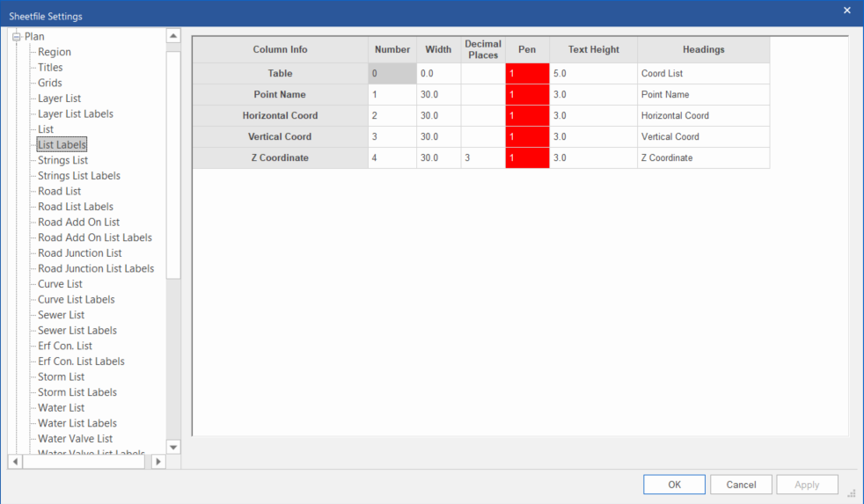The image size is (864, 504).
Task: Open Road Junction List settings
Action: point(79,253)
